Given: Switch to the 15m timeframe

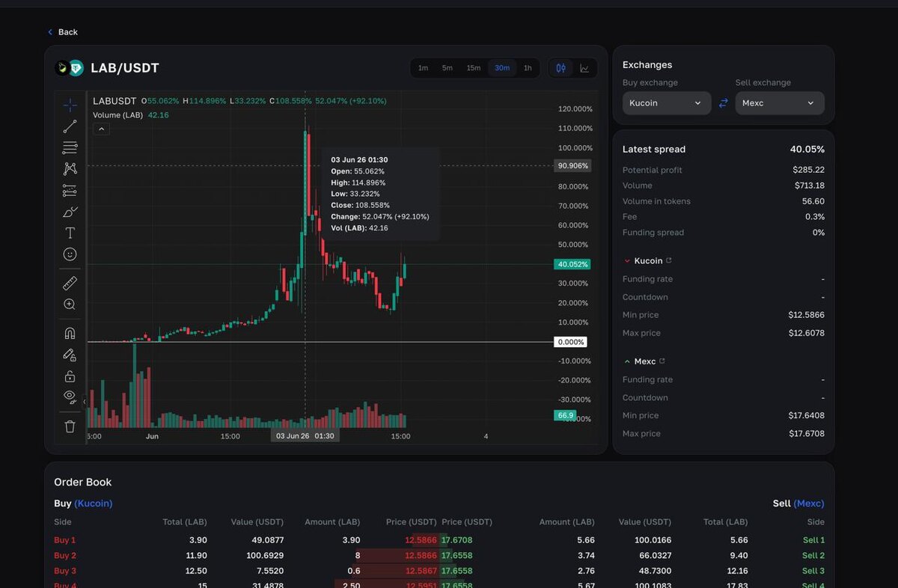Looking at the screenshot, I should tap(474, 68).
